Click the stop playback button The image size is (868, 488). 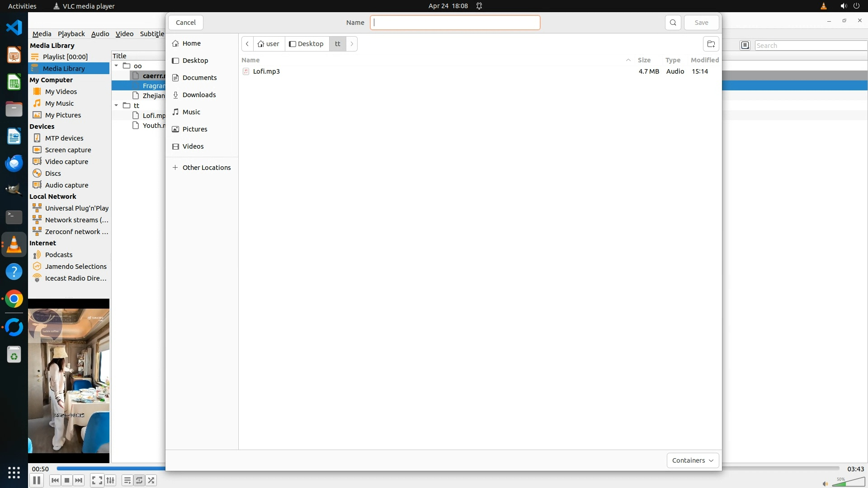pos(67,480)
